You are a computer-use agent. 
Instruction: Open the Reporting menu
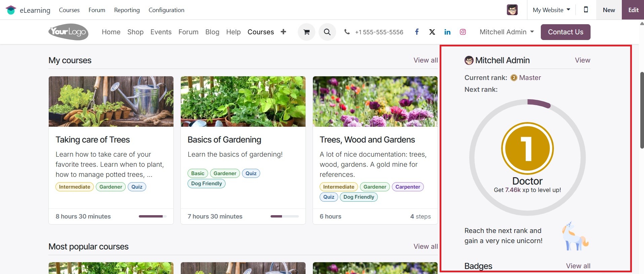click(127, 10)
